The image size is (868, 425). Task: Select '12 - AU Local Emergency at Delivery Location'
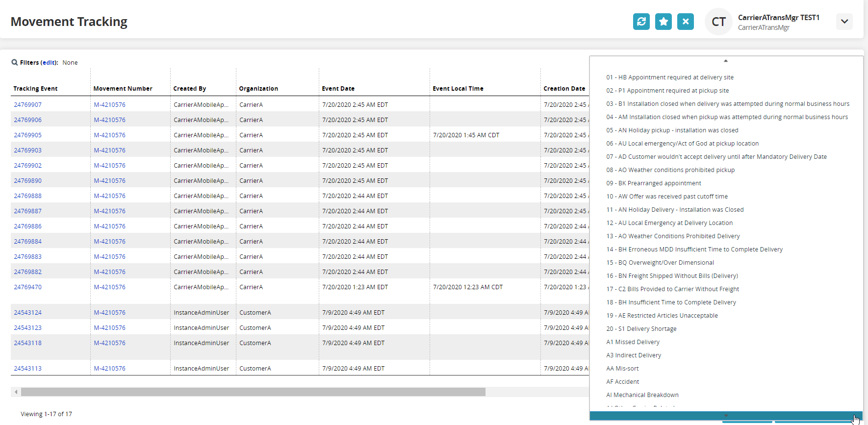click(669, 223)
